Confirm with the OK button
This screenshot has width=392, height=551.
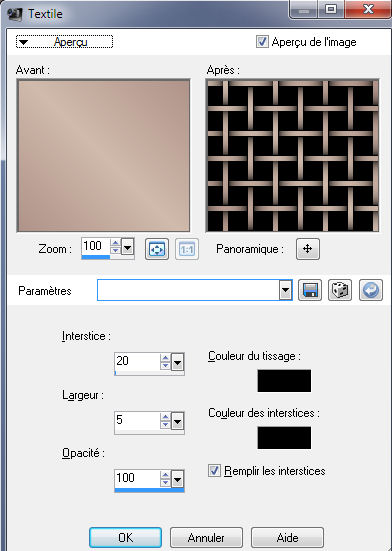(x=125, y=538)
